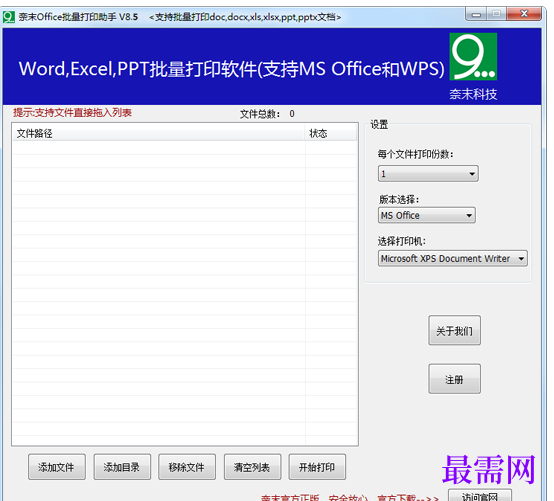Click the 文件路径 column header
This screenshot has width=554, height=501.
[x=159, y=133]
